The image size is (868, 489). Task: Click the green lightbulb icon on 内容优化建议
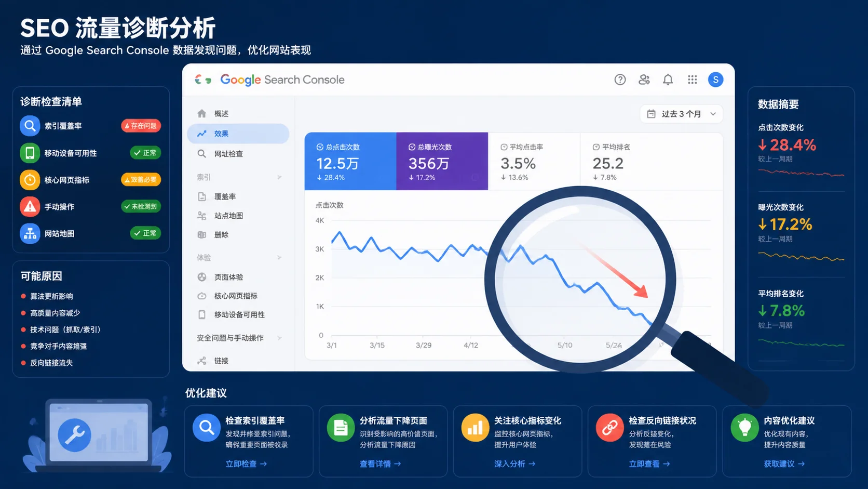[x=745, y=428]
